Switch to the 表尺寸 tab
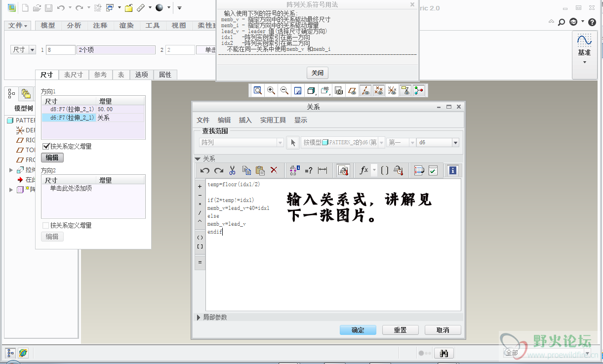The width and height of the screenshot is (603, 364). pos(74,75)
